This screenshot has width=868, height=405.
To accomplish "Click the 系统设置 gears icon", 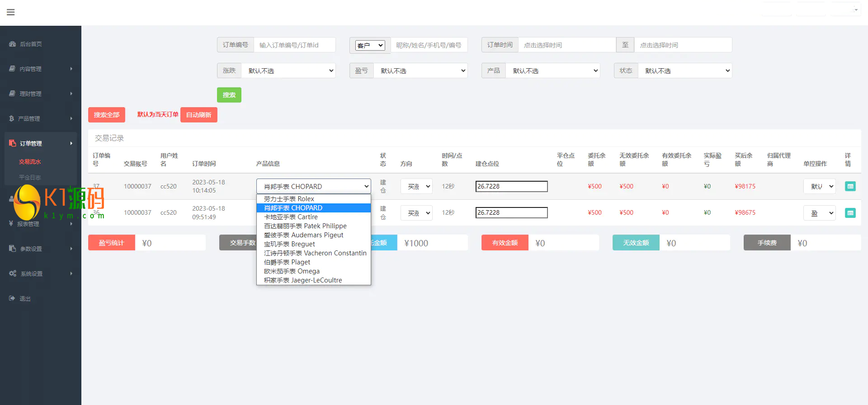I will 13,273.
